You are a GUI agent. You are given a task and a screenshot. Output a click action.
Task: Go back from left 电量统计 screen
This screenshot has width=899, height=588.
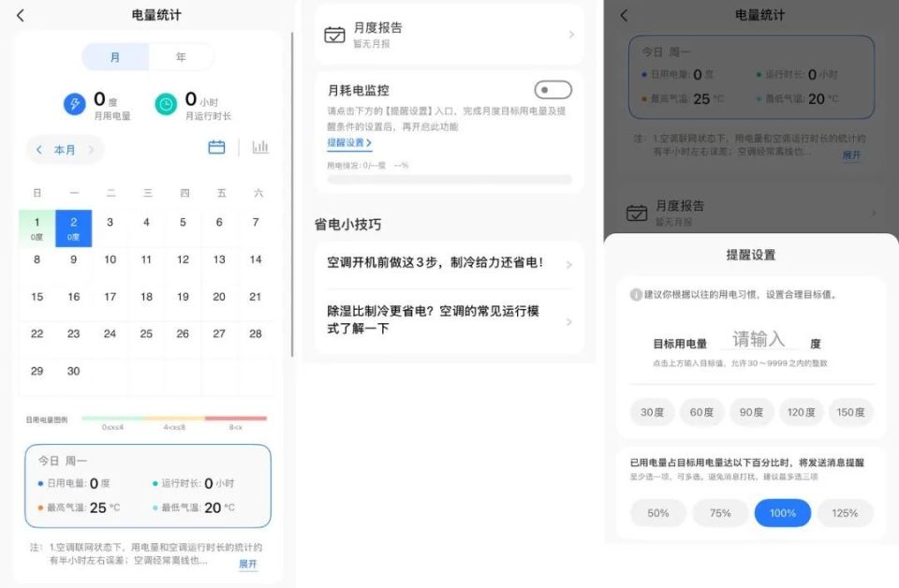coord(21,16)
